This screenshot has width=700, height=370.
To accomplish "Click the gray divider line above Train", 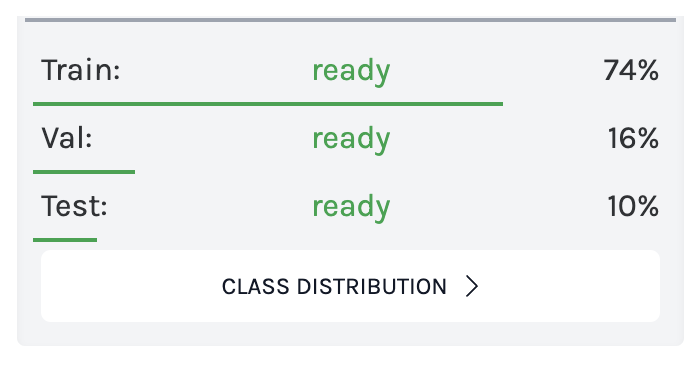I will pos(350,20).
